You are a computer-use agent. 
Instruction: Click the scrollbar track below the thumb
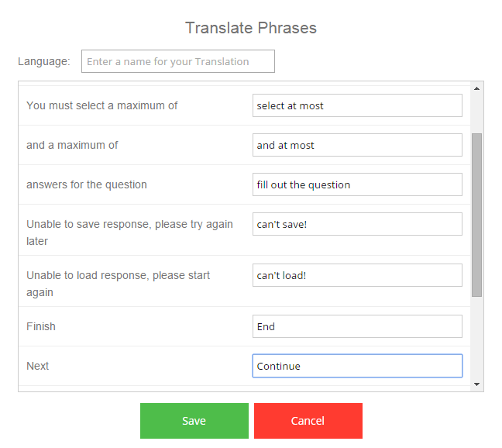point(476,338)
